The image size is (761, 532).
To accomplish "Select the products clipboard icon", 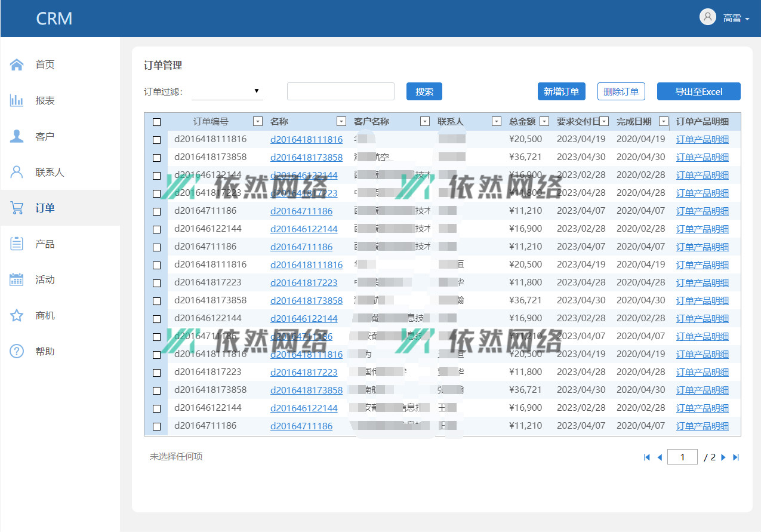I will pos(17,244).
